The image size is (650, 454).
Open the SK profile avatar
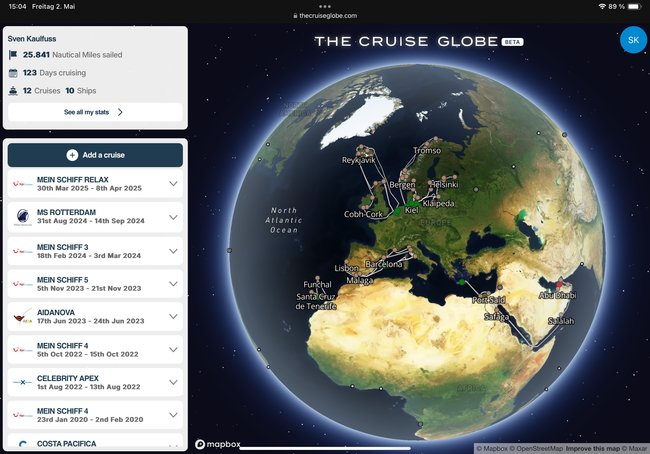click(633, 40)
